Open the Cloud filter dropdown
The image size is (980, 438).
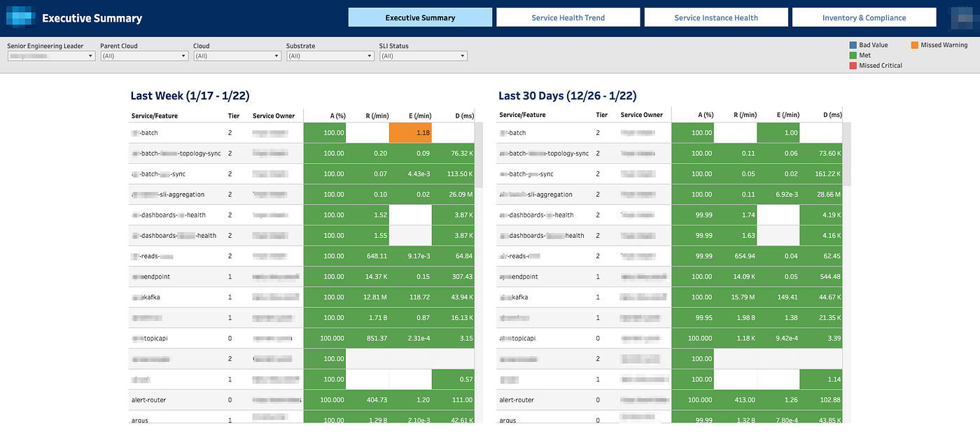(237, 56)
